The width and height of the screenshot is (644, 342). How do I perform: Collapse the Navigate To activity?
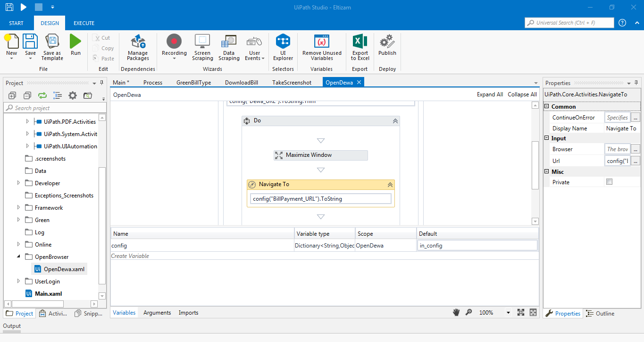point(390,185)
